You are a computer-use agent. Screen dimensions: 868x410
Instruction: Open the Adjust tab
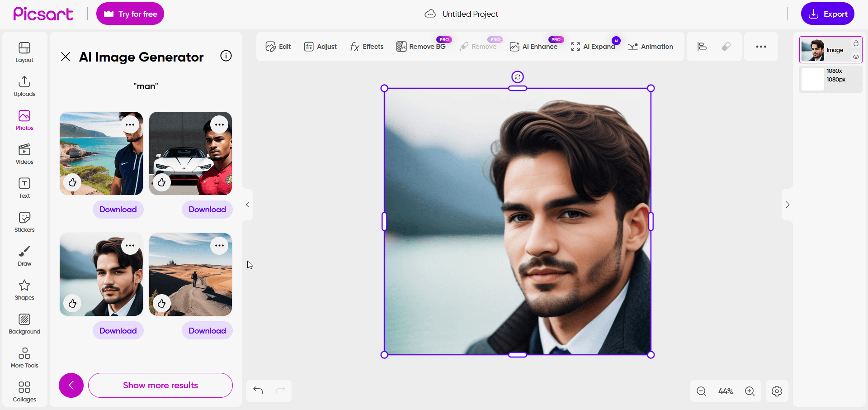point(320,46)
